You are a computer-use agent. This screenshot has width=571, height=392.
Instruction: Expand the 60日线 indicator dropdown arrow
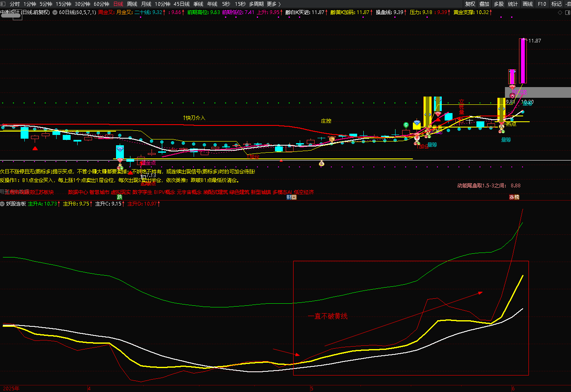tap(55, 12)
